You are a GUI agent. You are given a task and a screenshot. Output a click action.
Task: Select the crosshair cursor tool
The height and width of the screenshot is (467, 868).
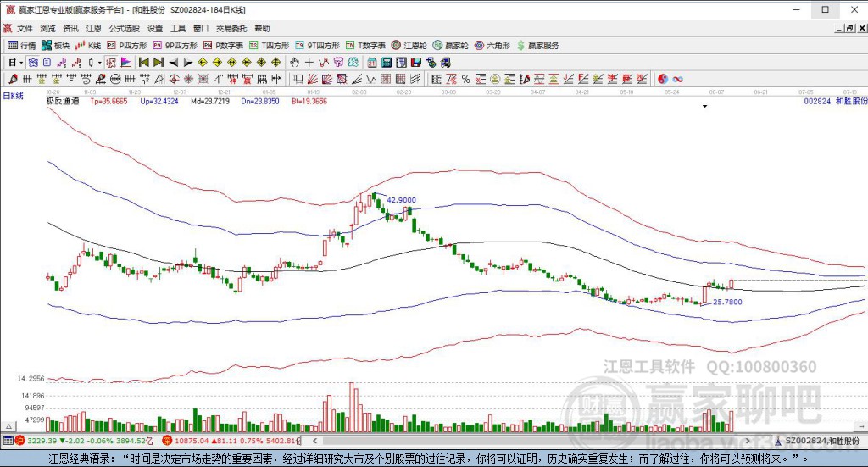pyautogui.click(x=309, y=63)
